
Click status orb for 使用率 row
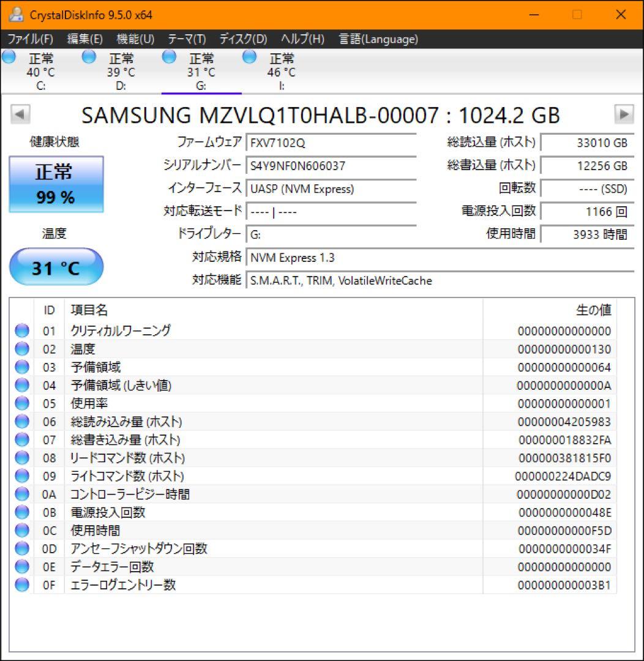coord(22,403)
